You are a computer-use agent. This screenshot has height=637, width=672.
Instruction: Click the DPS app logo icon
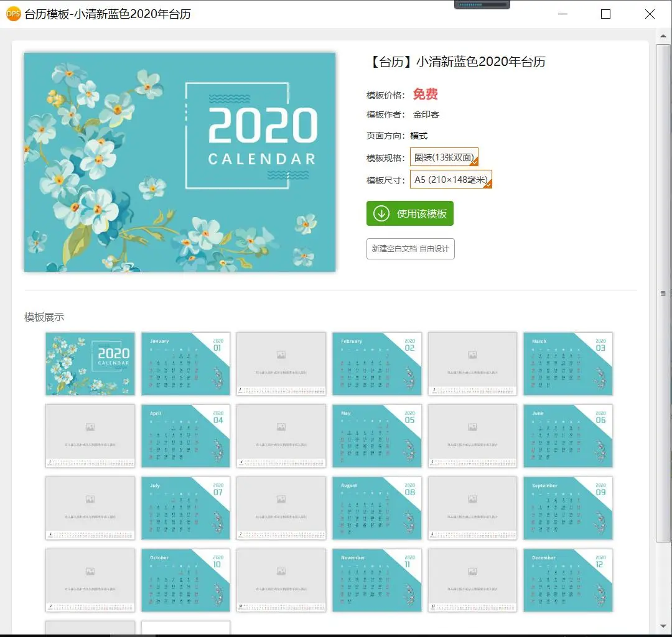tap(13, 14)
